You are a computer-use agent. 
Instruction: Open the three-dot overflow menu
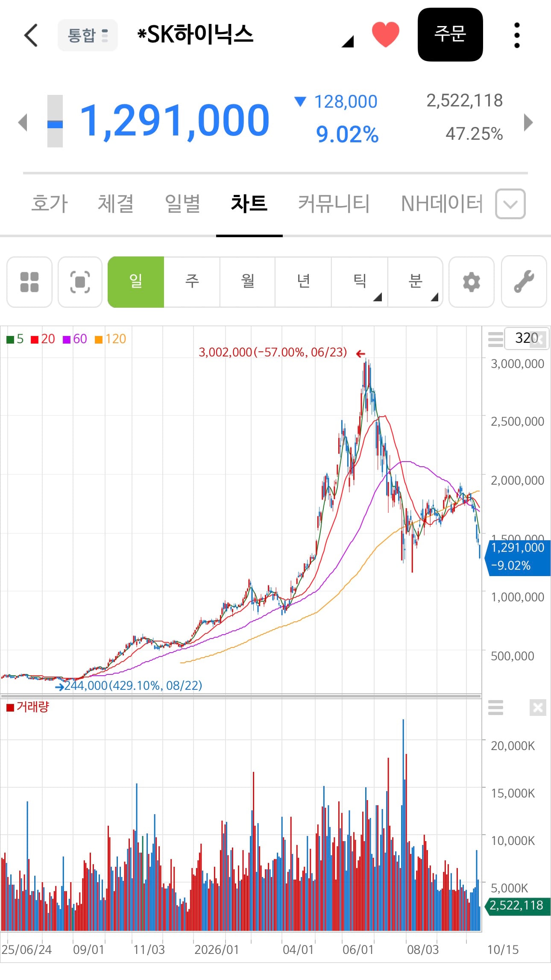(517, 35)
